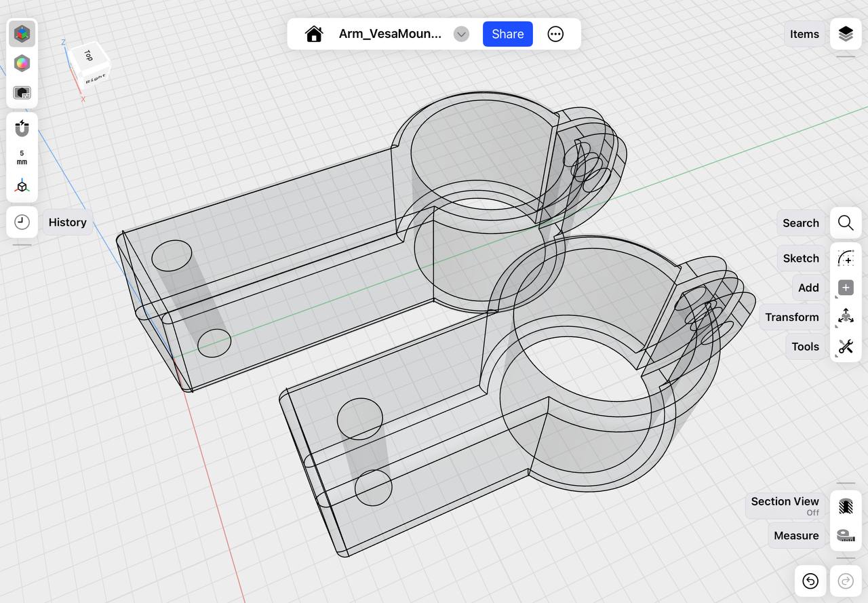Open the Items layers panel icon

coord(845,34)
